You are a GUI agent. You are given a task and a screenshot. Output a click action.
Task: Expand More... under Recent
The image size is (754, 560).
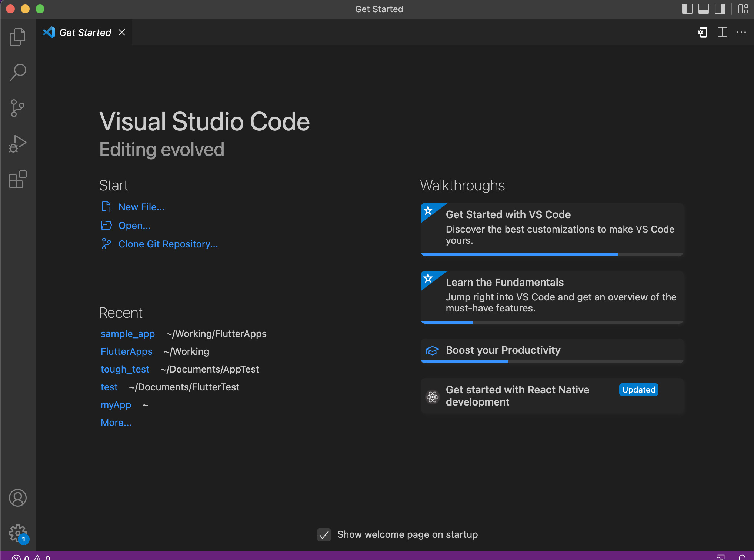pos(116,423)
